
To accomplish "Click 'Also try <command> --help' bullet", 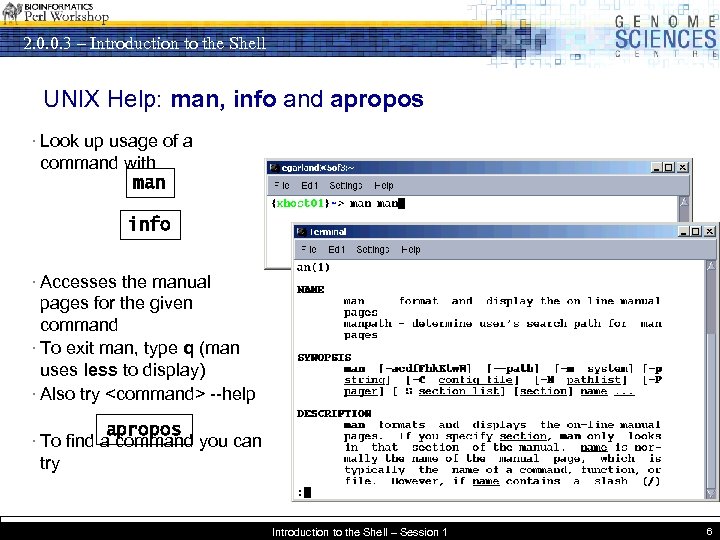I will click(147, 394).
